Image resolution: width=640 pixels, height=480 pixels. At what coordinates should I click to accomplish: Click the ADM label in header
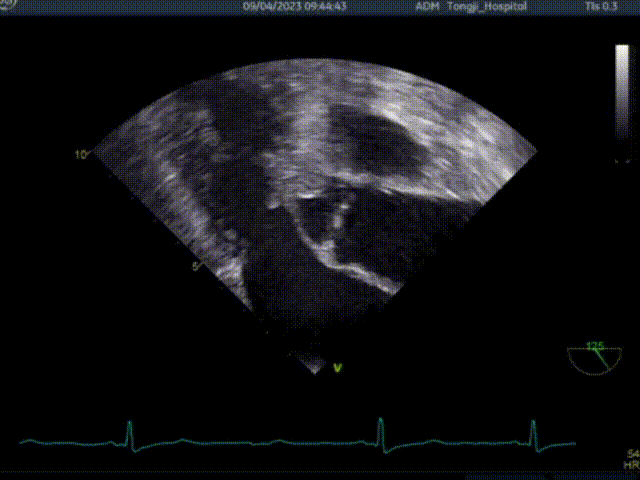pos(427,6)
